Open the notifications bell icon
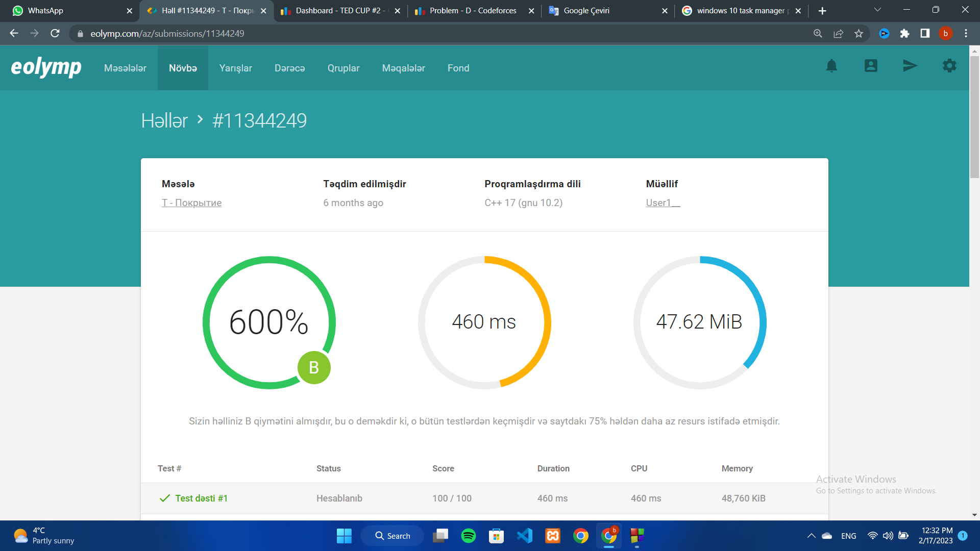The width and height of the screenshot is (980, 551). click(831, 66)
